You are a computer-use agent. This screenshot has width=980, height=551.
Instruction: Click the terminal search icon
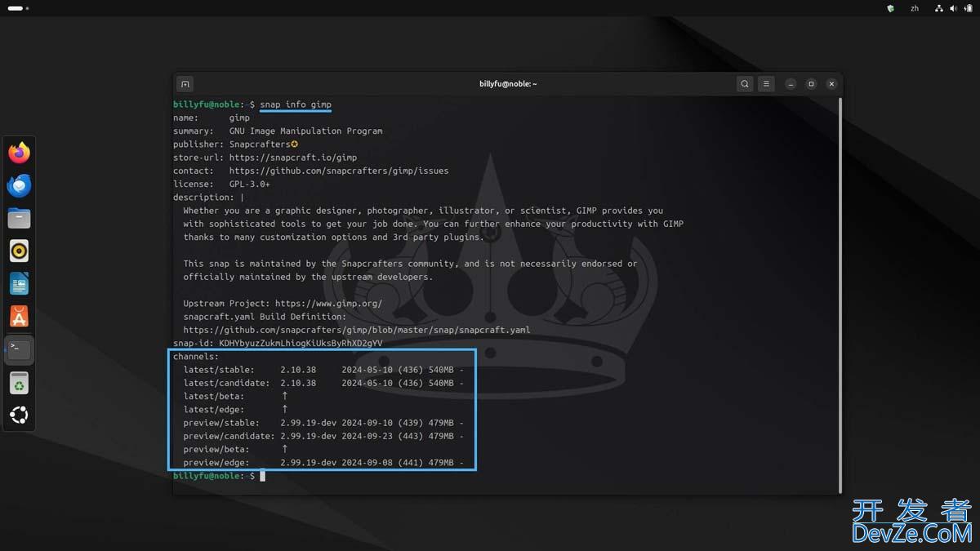click(x=745, y=83)
